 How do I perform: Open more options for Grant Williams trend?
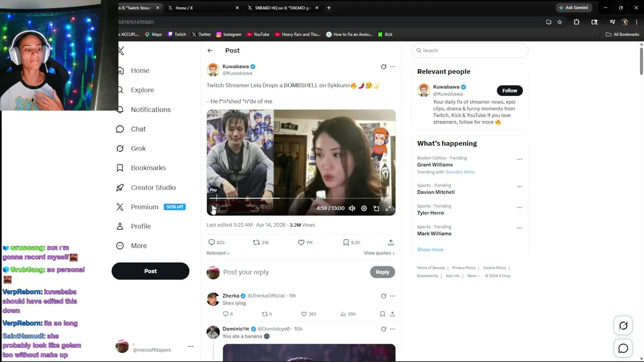tap(520, 159)
